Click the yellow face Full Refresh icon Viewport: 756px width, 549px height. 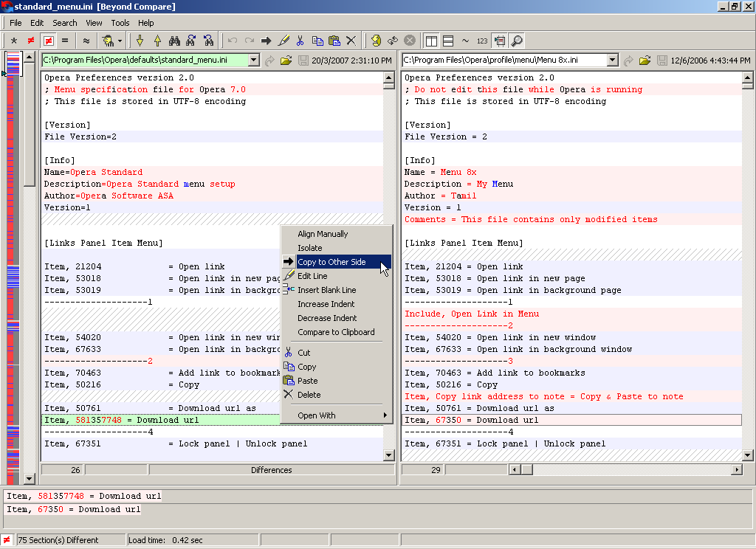pyautogui.click(x=376, y=41)
